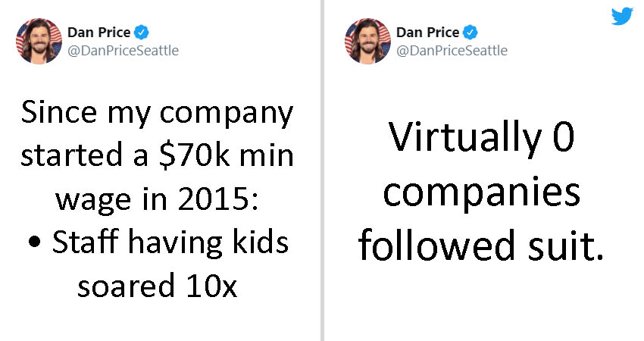Viewport: 644px width, 341px height.
Task: Click the "soared 10x" text line
Action: pyautogui.click(x=158, y=285)
